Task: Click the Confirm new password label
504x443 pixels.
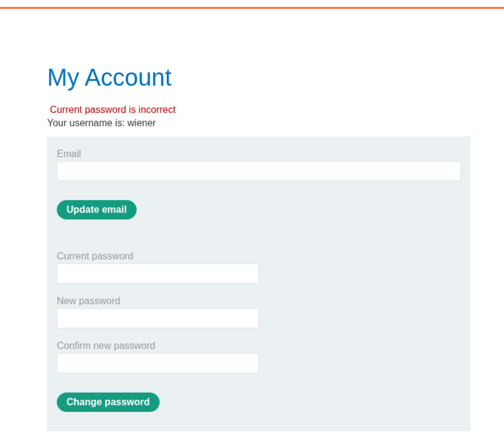Action: tap(106, 345)
